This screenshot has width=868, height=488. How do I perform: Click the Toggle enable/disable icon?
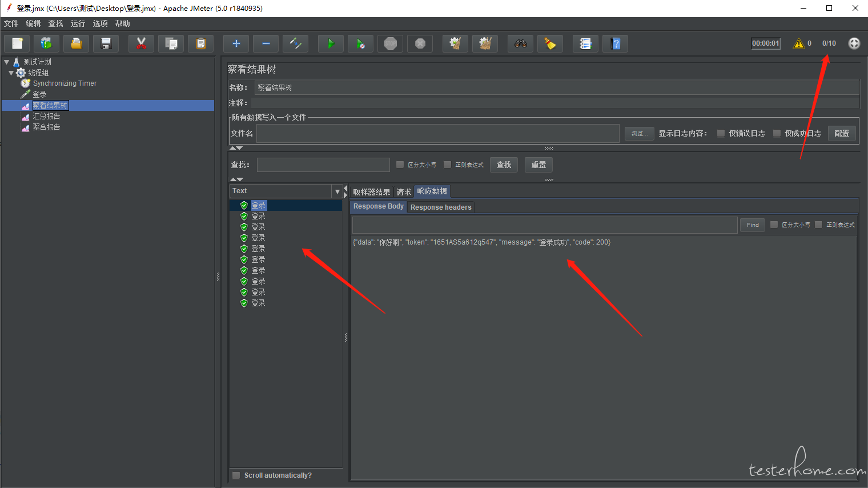pyautogui.click(x=295, y=43)
